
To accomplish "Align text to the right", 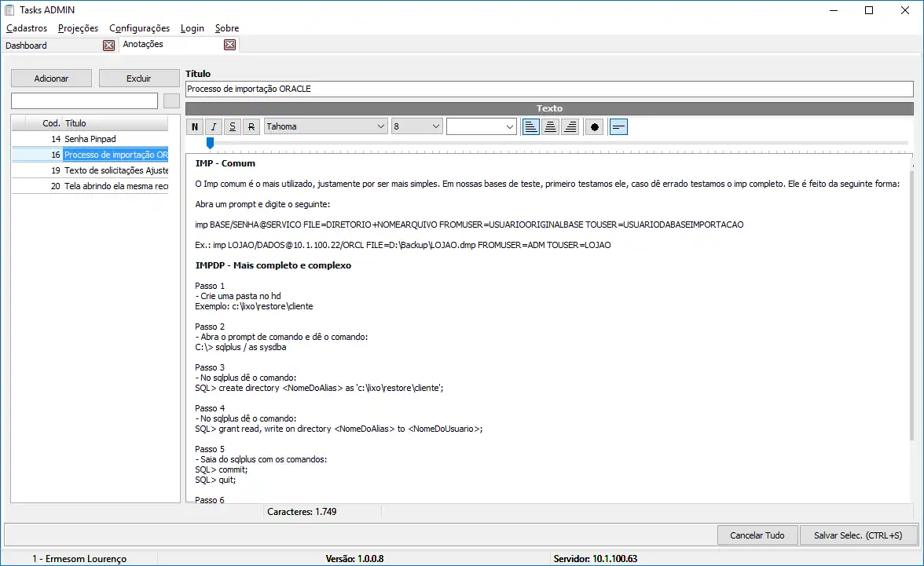I will [x=570, y=126].
